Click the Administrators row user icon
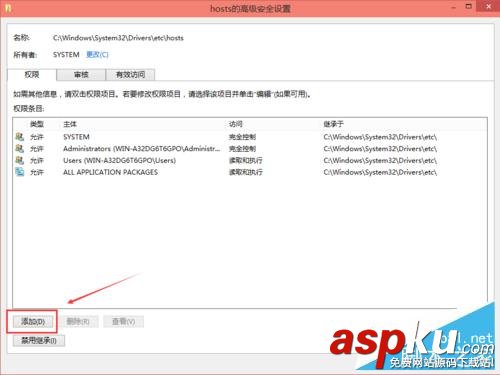Viewport: 500px width, 375px height. (20, 149)
